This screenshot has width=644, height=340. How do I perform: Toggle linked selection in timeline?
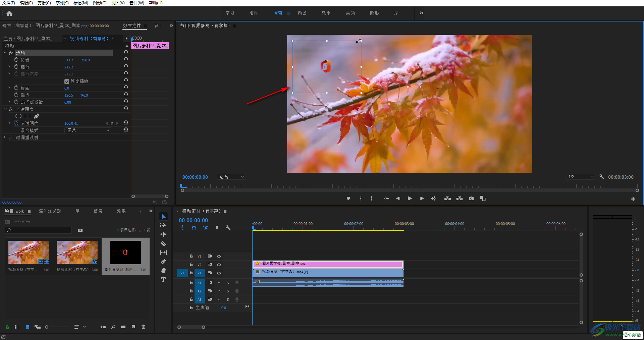point(205,228)
